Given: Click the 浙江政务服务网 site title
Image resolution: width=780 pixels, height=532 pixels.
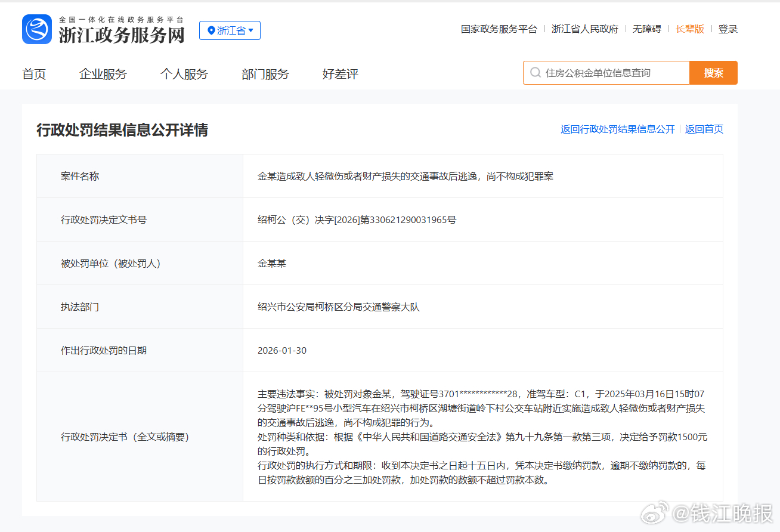Looking at the screenshot, I should pos(122,35).
